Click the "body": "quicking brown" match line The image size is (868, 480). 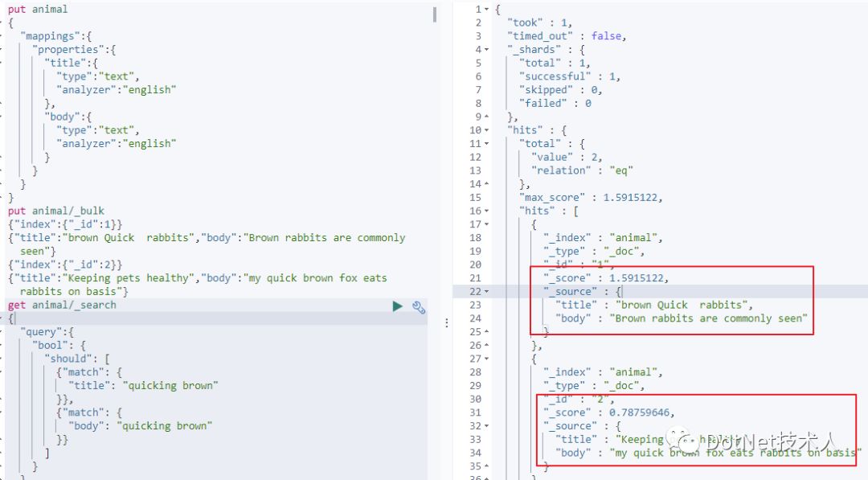141,426
